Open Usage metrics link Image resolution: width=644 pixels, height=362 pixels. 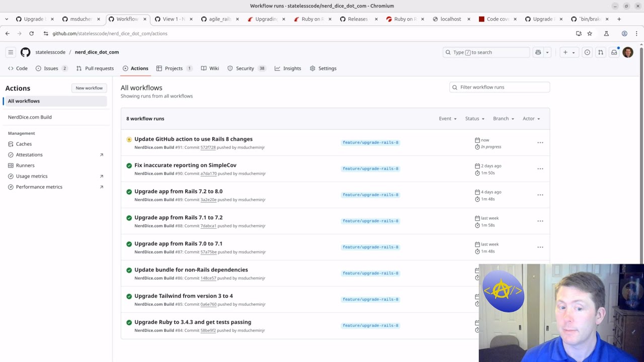55,176
